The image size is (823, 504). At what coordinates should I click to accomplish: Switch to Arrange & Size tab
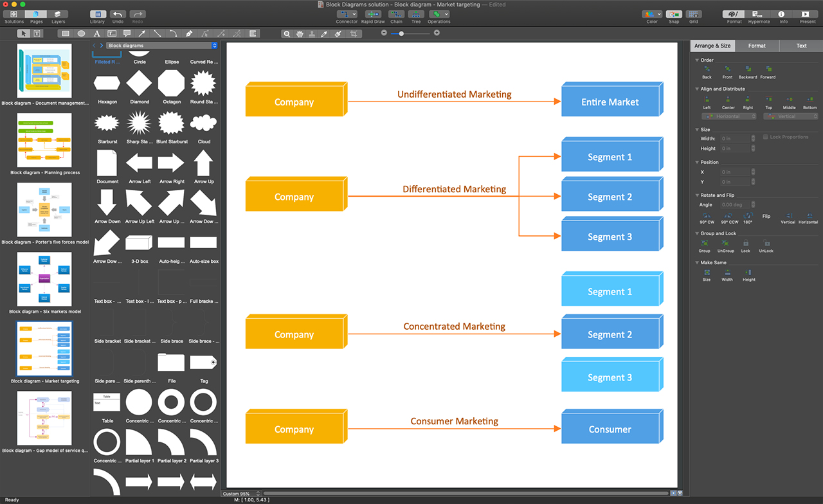712,46
